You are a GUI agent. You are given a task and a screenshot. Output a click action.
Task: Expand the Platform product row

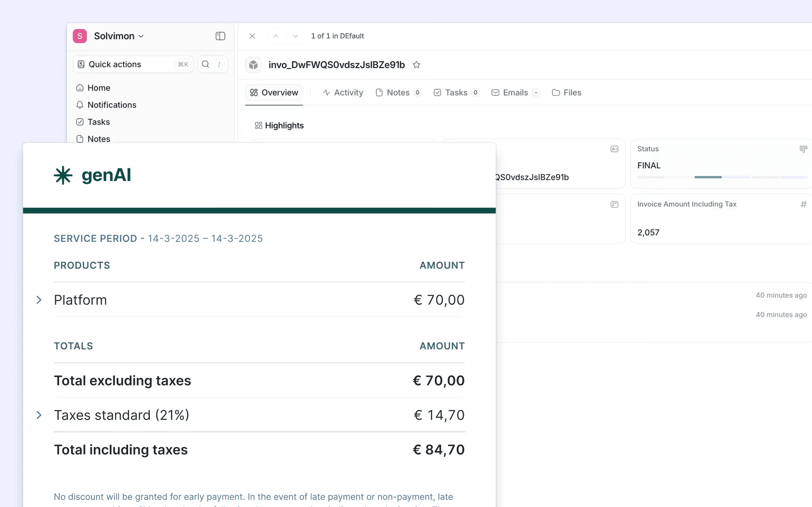(x=39, y=300)
